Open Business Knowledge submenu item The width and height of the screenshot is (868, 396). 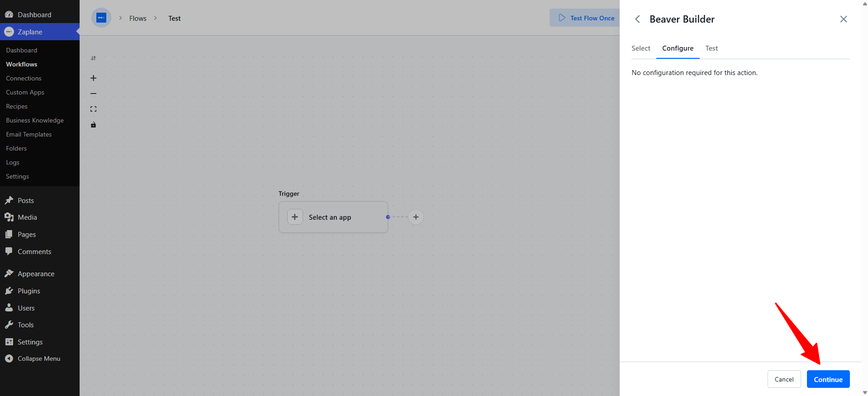pos(35,120)
